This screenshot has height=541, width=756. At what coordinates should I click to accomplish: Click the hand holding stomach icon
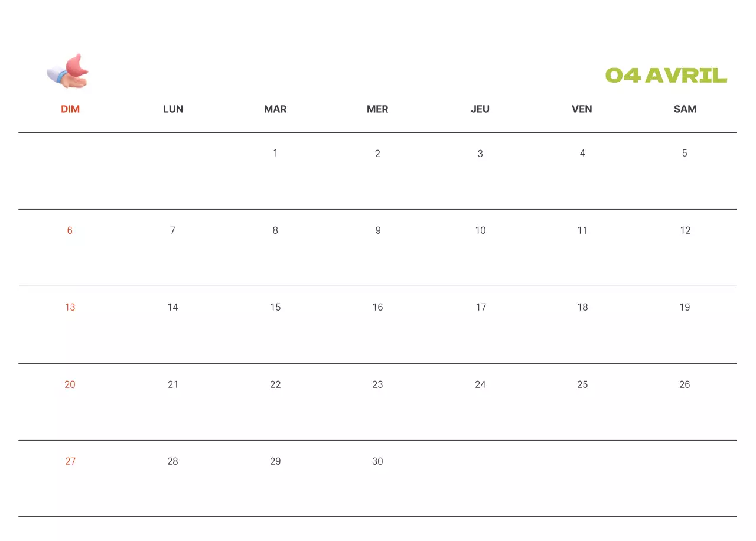(x=68, y=71)
